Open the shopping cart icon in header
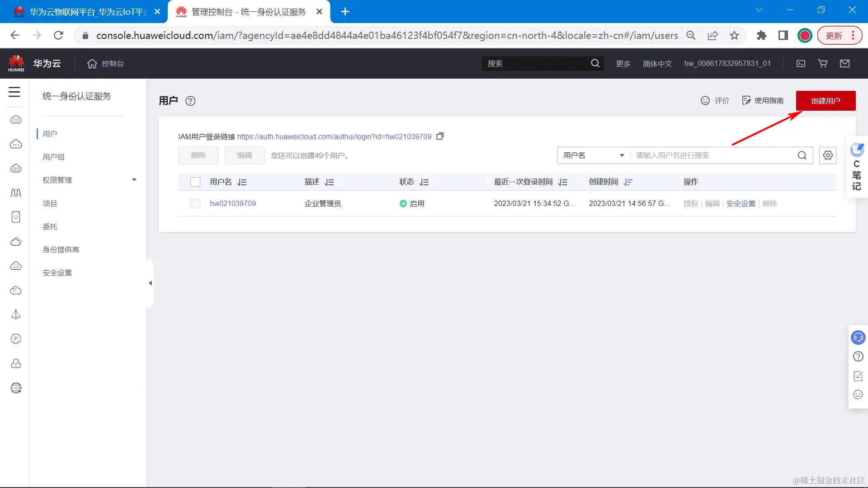Screen dimensions: 868x488 coord(823,64)
